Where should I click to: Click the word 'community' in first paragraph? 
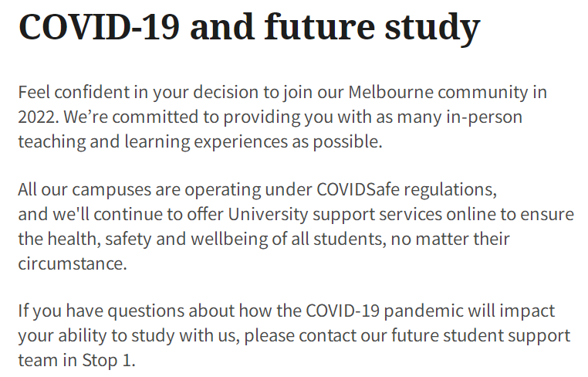coord(483,93)
